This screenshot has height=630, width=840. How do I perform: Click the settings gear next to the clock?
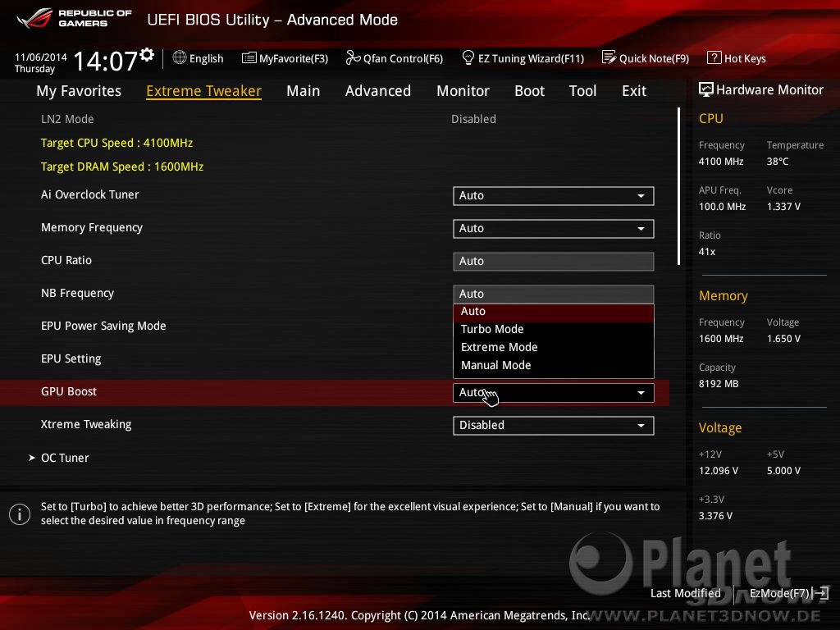pyautogui.click(x=147, y=55)
